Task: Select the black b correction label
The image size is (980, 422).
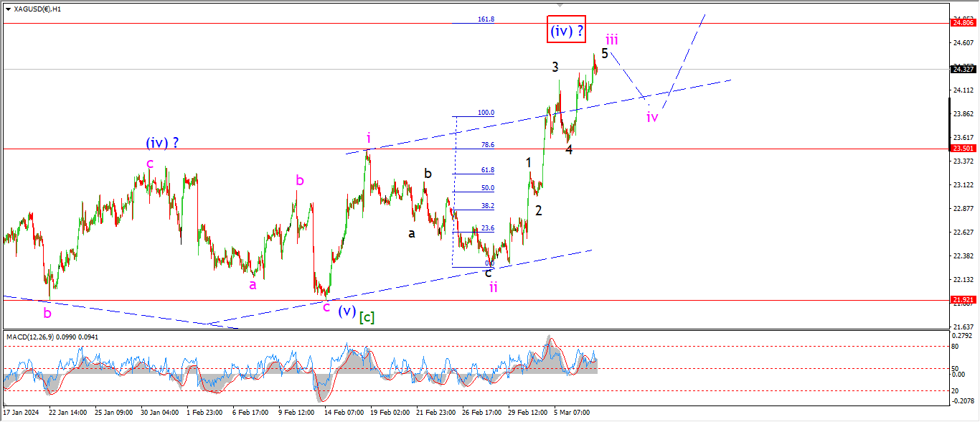Action: tap(428, 173)
